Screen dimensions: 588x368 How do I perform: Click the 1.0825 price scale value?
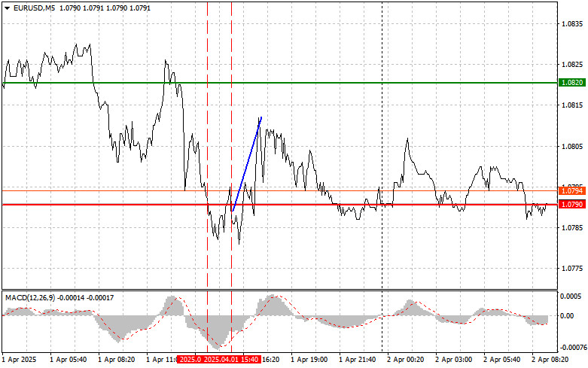(572, 65)
